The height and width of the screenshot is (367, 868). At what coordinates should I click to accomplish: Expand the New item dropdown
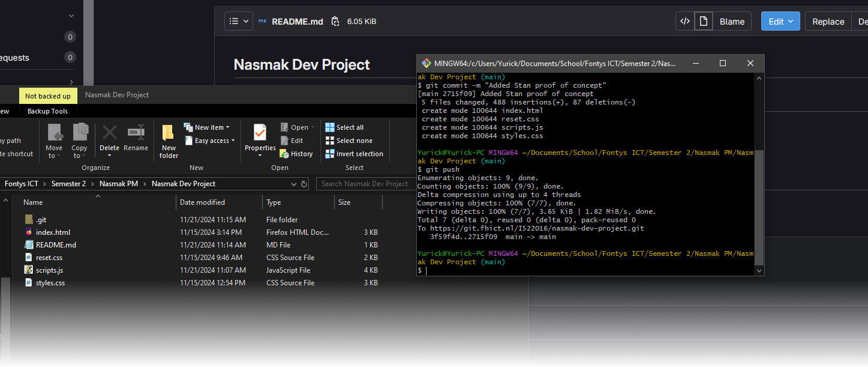[x=209, y=127]
